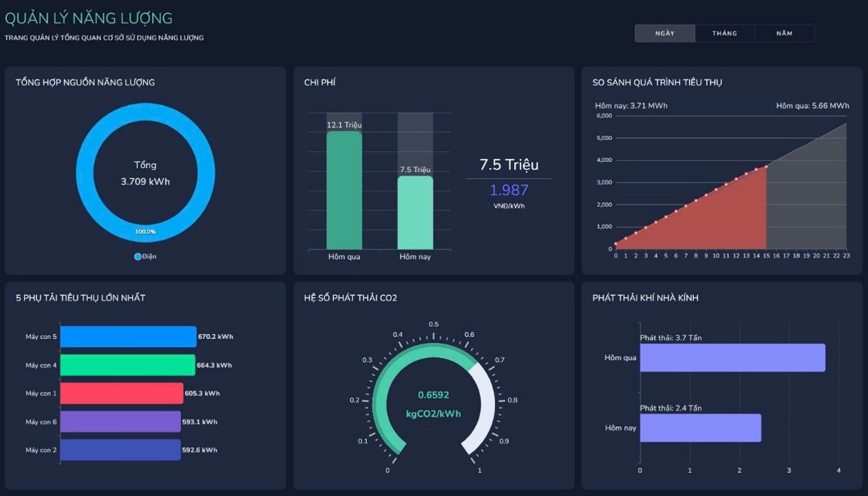Click the Hôm qua emission bar
This screenshot has height=496, width=868.
(x=732, y=358)
